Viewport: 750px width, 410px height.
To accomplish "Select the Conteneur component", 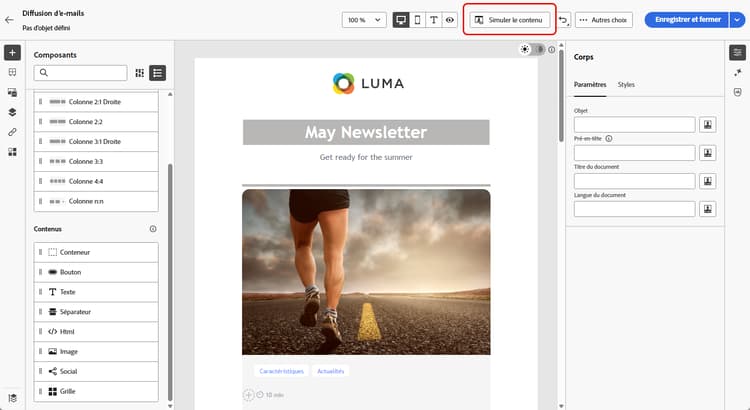I will (x=96, y=252).
